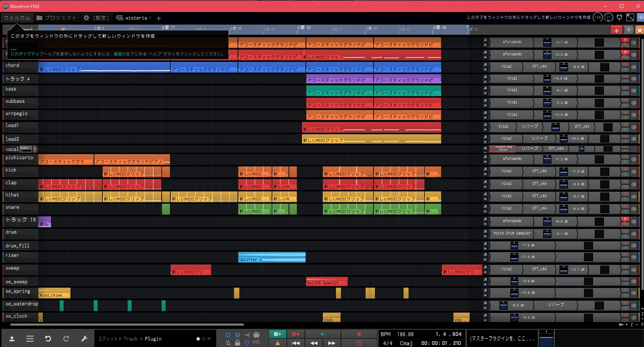
Task: Click the red plus add-plugin button
Action: click(617, 30)
